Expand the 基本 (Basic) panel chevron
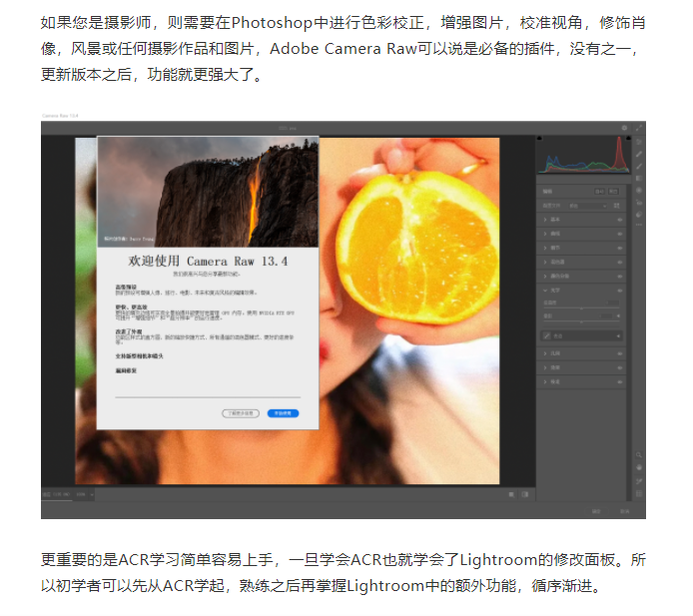The width and height of the screenshot is (693, 616). (x=545, y=220)
